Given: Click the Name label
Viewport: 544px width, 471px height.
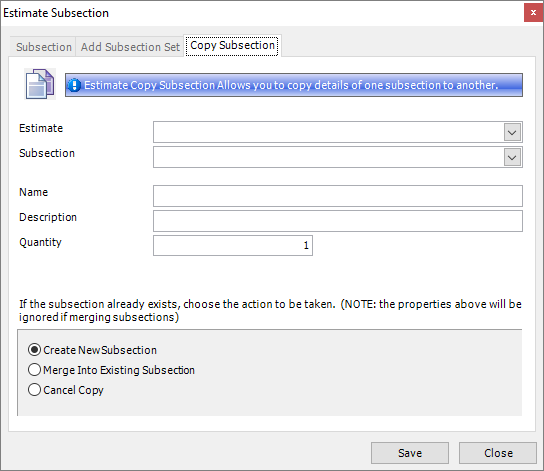Looking at the screenshot, I should (x=34, y=192).
